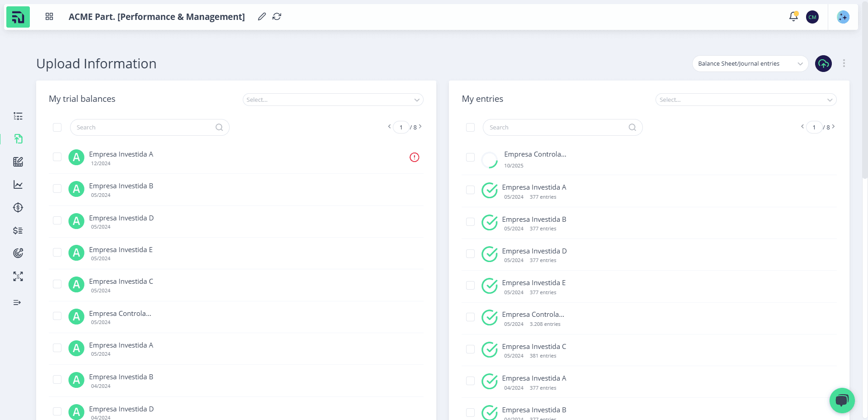The image size is (868, 420).
Task: Open the Balance Sheet/Journal entries dropdown
Action: [750, 64]
